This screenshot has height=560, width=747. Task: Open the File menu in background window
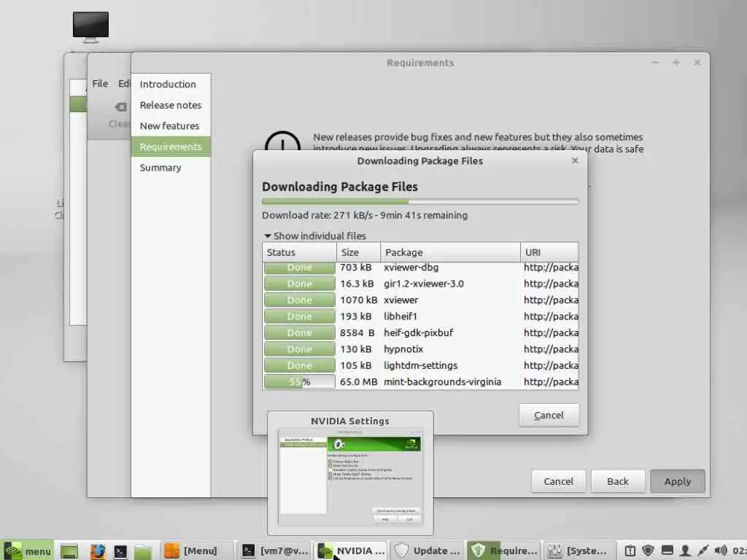pos(100,83)
